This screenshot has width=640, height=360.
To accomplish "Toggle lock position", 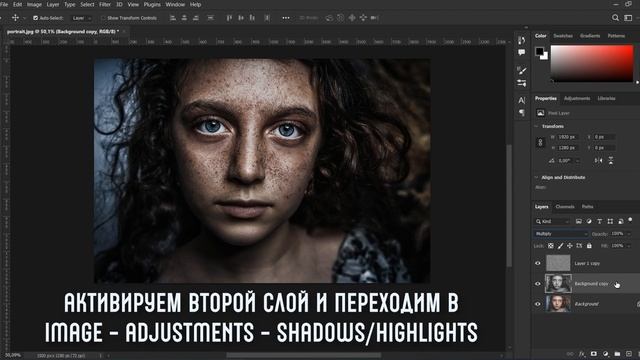I will (570, 246).
